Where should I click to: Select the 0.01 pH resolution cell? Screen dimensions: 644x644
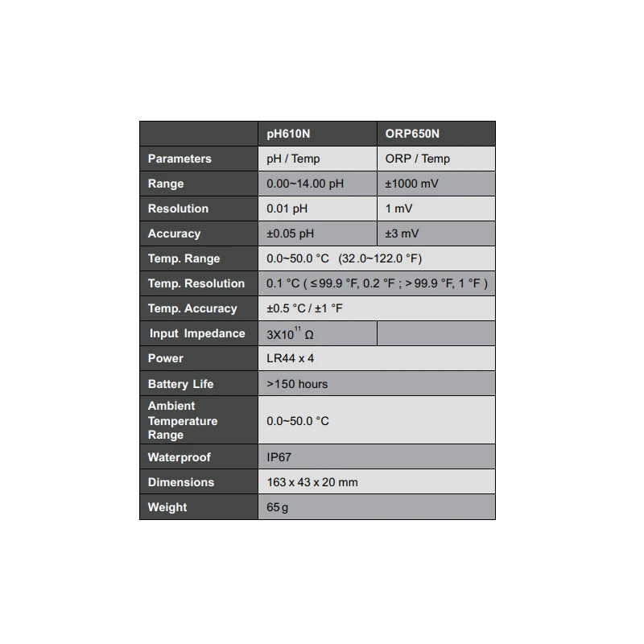[287, 208]
